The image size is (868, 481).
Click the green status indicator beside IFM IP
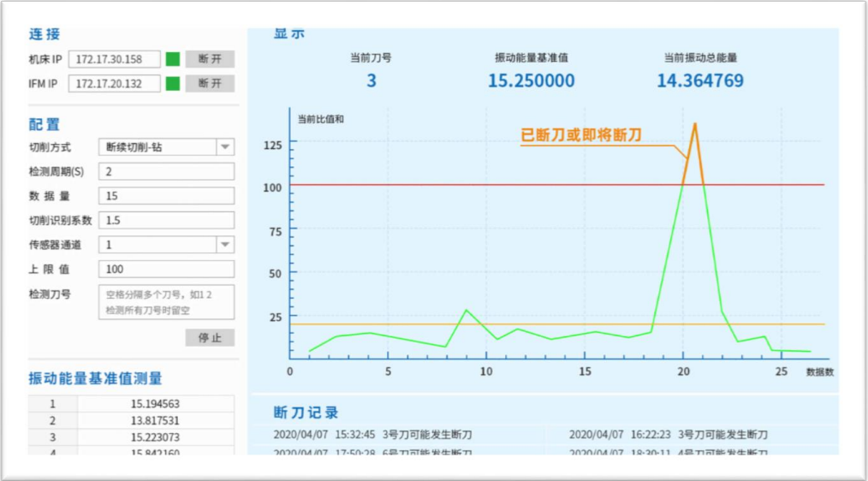[173, 83]
